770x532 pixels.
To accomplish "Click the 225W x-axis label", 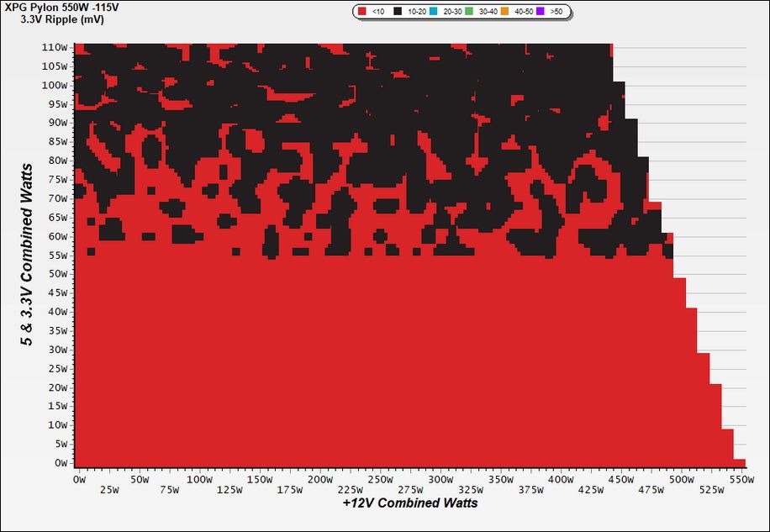I will pyautogui.click(x=351, y=489).
